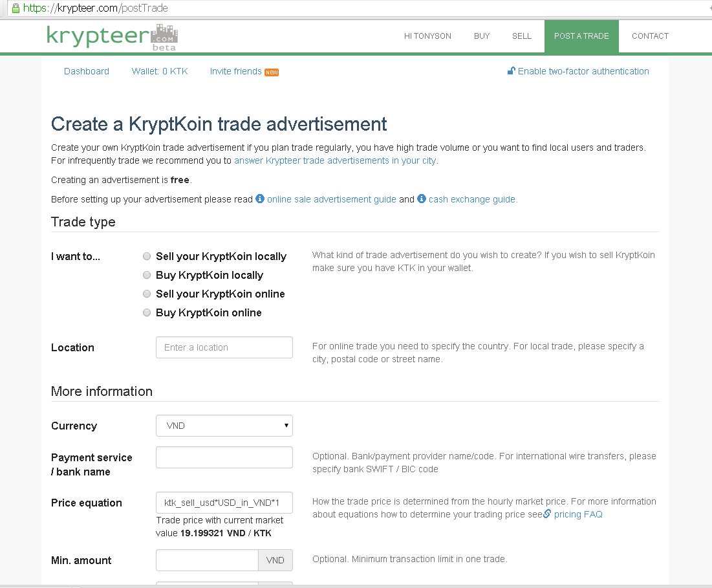The width and height of the screenshot is (712, 588).
Task: Click the orange NEW badge
Action: point(272,72)
